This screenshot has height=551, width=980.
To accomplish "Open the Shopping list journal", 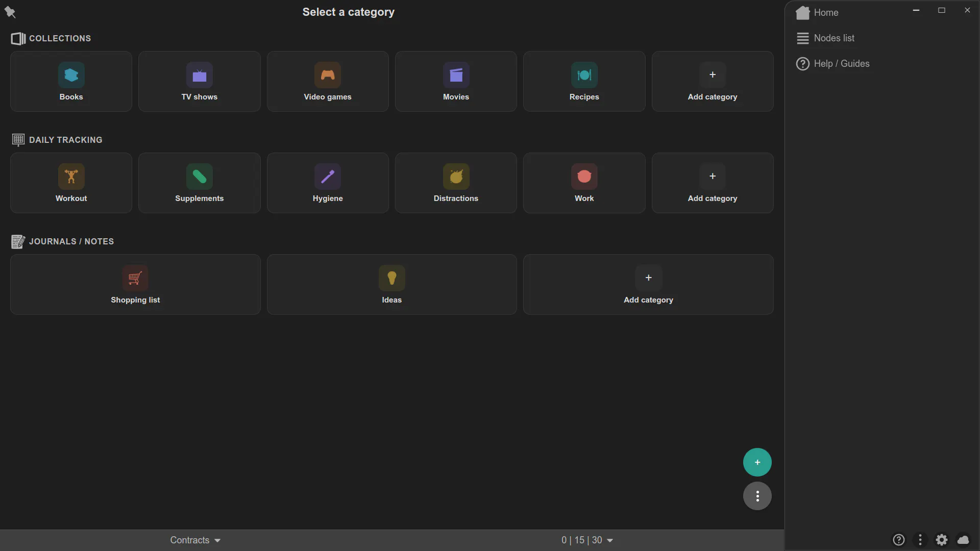I will (135, 284).
